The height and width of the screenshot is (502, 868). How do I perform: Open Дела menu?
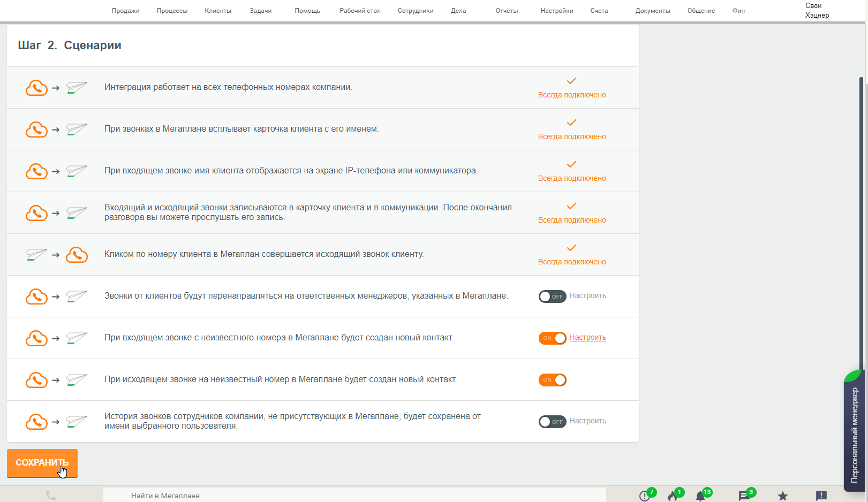pyautogui.click(x=458, y=11)
